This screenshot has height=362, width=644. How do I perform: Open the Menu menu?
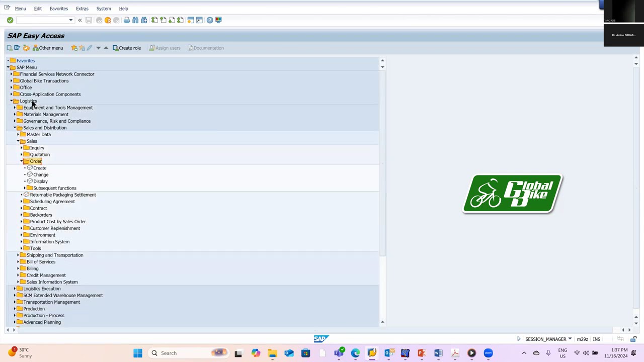(x=20, y=9)
